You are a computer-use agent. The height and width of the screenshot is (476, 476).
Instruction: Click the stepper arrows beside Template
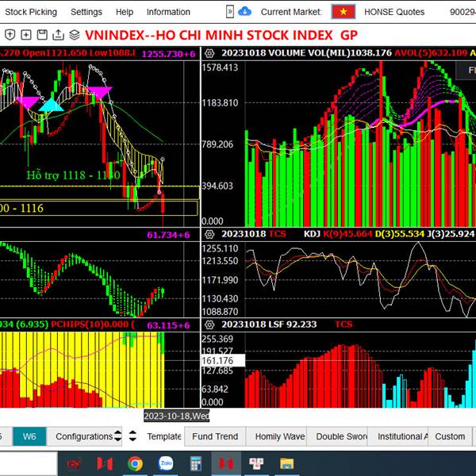pyautogui.click(x=132, y=436)
